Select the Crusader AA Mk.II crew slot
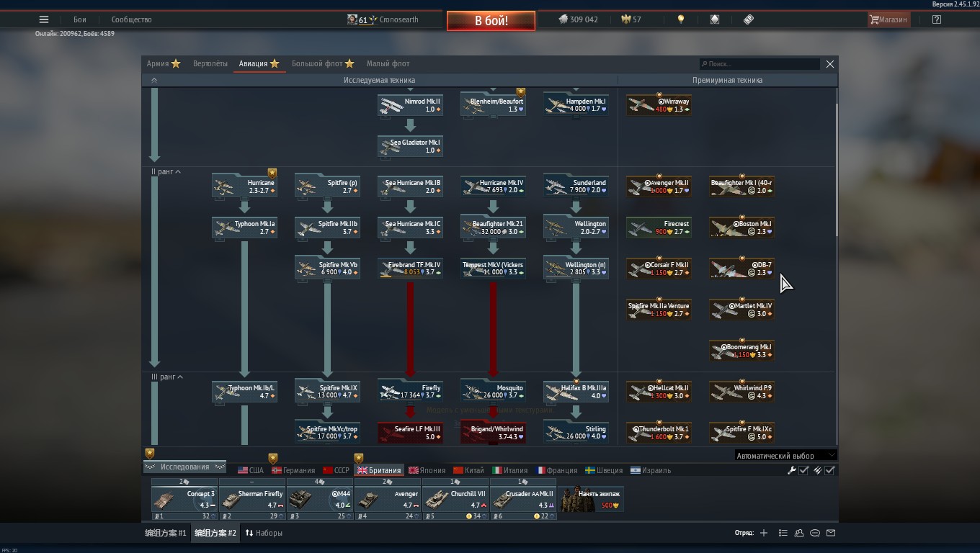 coord(523,499)
